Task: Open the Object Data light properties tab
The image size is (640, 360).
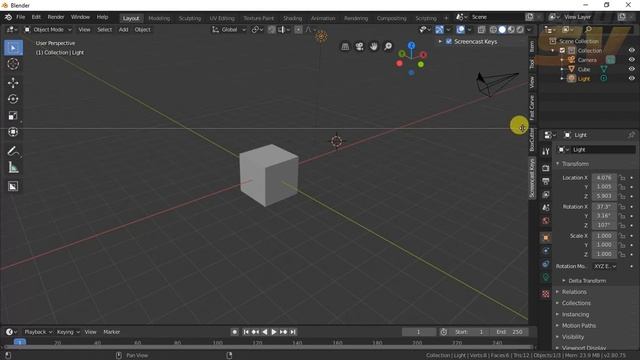Action: pyautogui.click(x=546, y=278)
